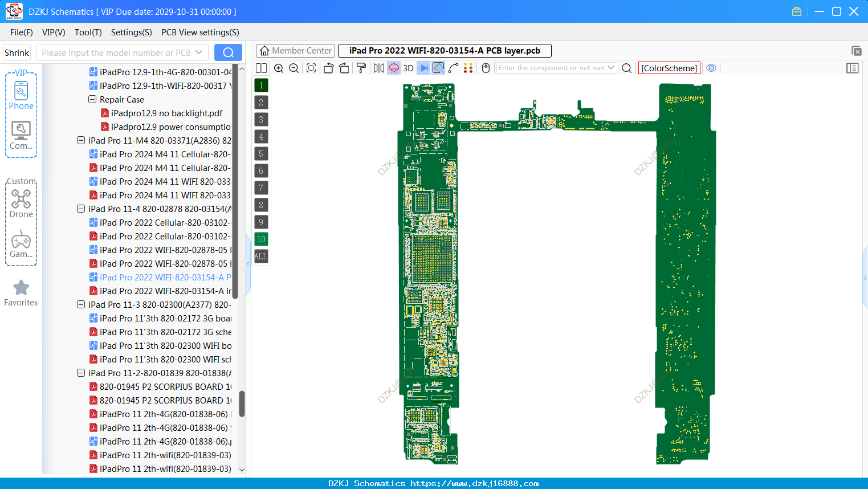Image resolution: width=868 pixels, height=489 pixels.
Task: Fit PCB board to window
Action: [x=311, y=68]
